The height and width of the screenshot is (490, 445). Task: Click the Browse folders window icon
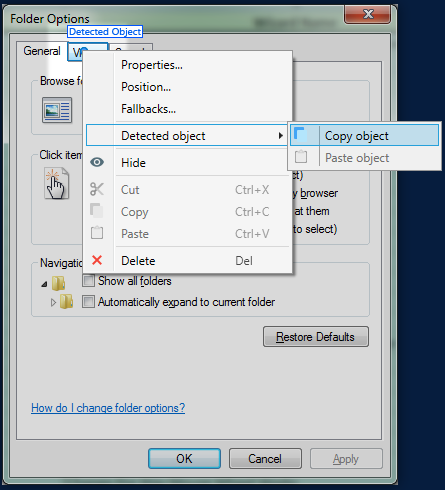point(57,110)
